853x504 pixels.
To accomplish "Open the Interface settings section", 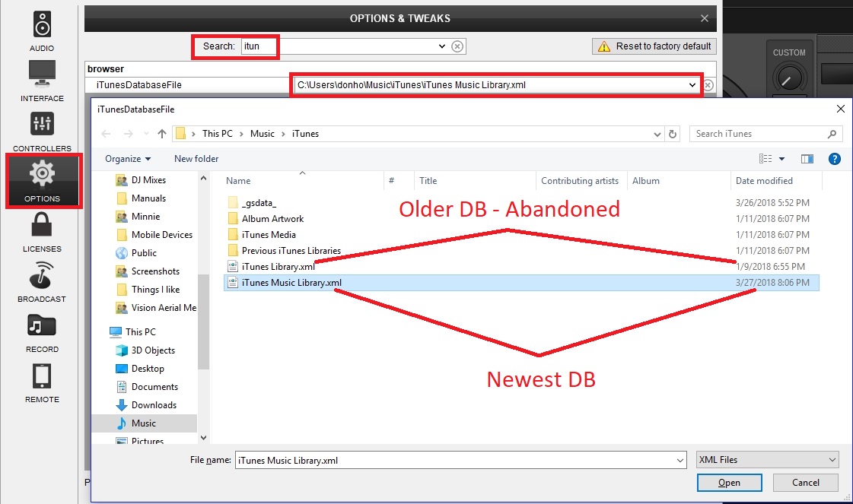I will (x=42, y=81).
